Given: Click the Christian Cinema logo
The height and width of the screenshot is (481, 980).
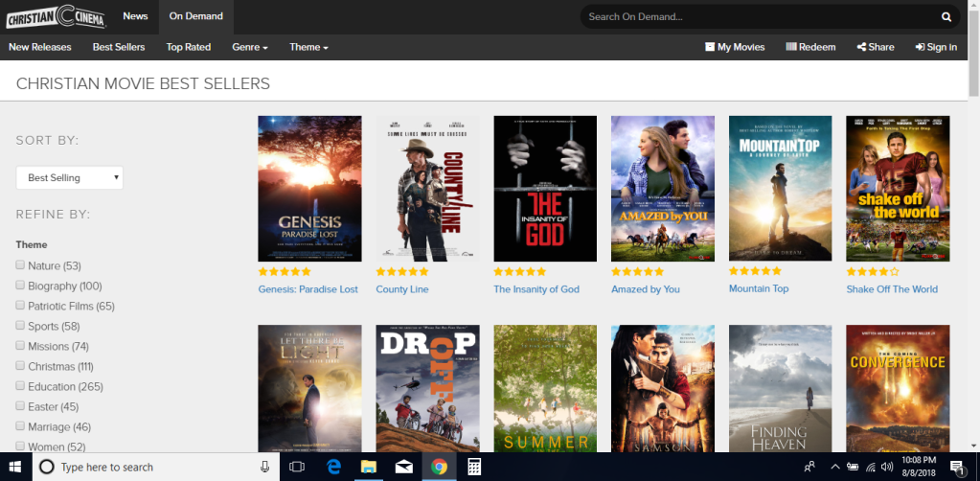Looking at the screenshot, I should 55,16.
